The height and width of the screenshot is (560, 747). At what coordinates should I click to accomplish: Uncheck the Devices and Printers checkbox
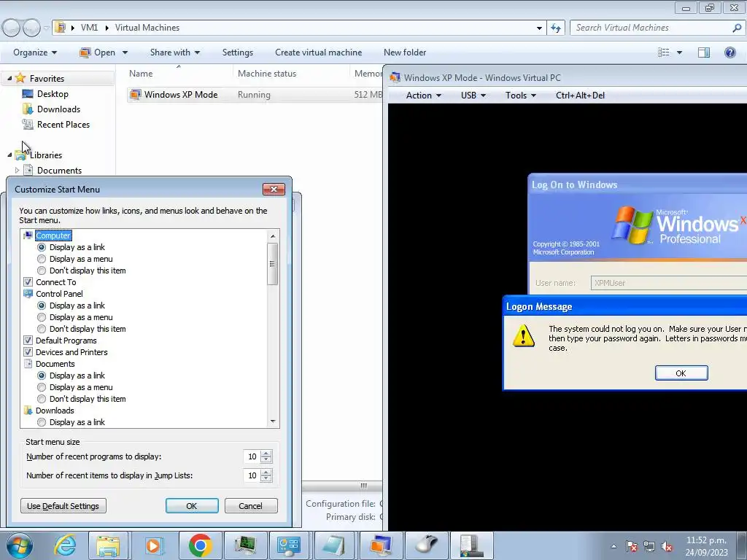coord(28,352)
